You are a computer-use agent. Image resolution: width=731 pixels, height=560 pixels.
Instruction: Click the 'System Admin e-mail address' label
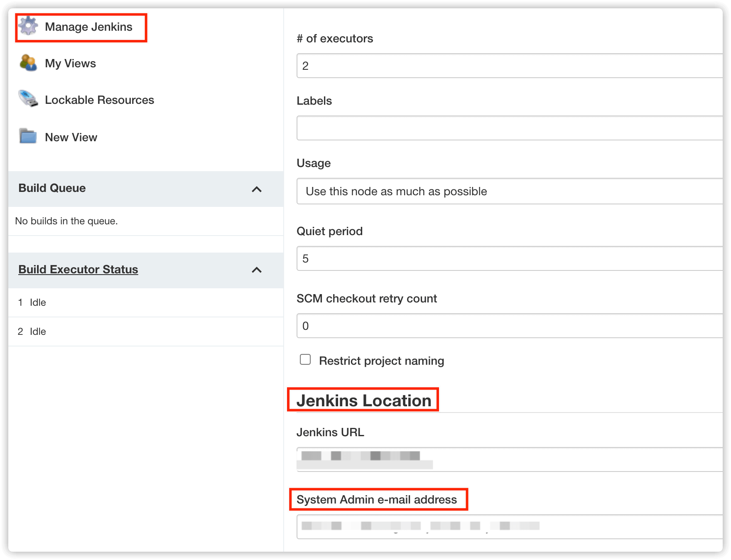click(376, 500)
